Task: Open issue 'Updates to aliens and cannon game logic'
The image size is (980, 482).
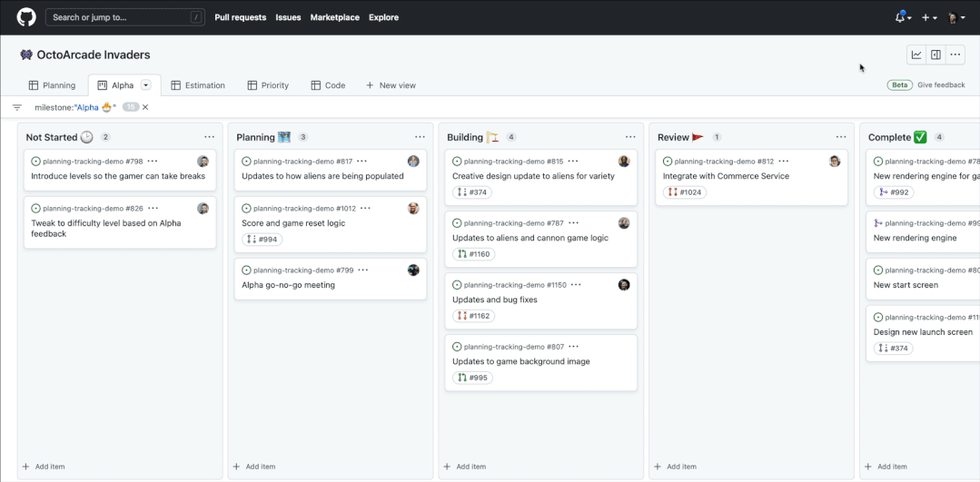Action: 530,238
